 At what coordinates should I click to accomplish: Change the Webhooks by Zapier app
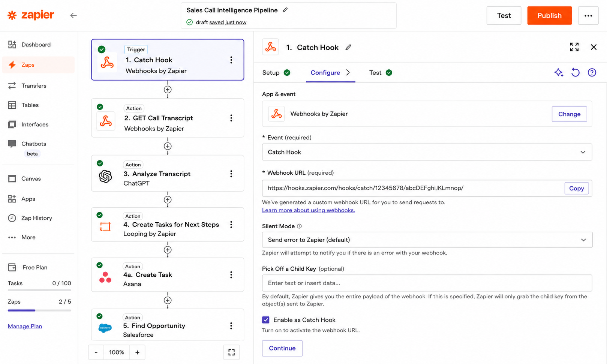[569, 114]
